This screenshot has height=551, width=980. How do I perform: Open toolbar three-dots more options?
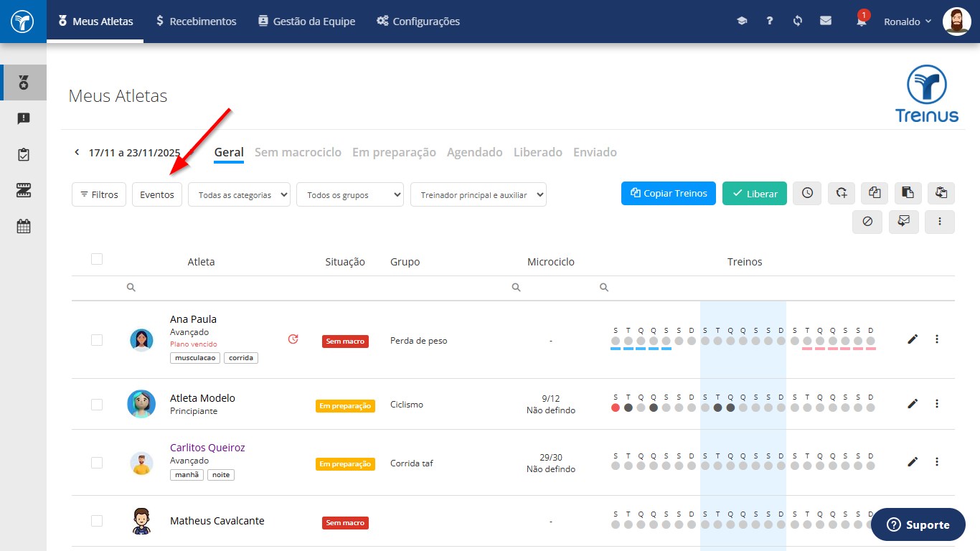pos(940,222)
